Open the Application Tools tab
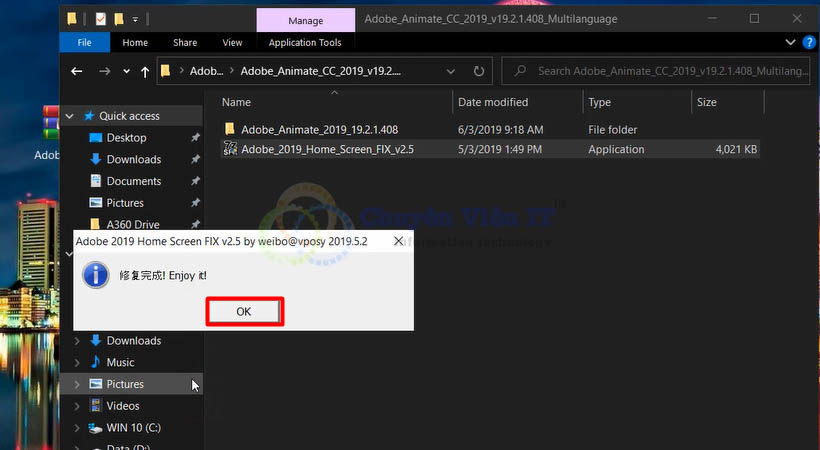 click(x=305, y=43)
